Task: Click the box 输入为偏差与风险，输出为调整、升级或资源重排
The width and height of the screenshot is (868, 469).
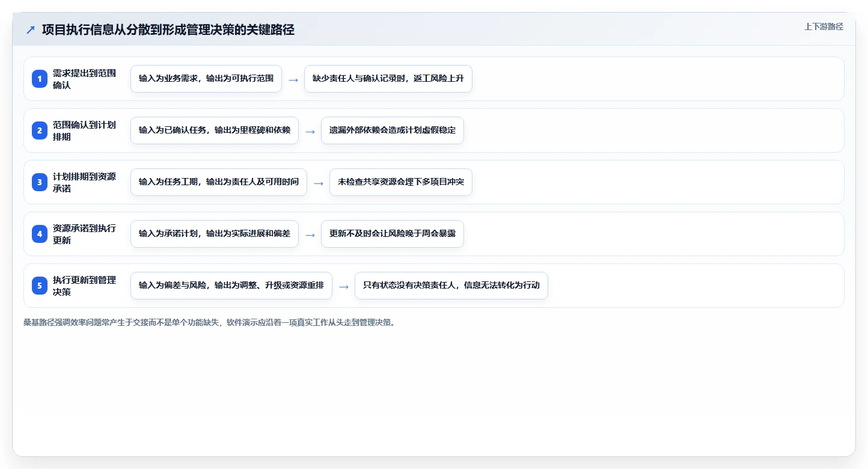Action: [231, 286]
